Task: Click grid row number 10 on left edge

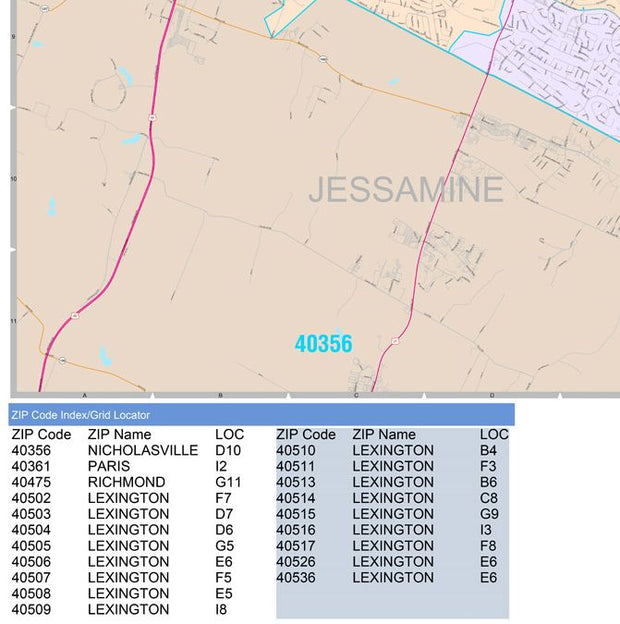Action: tap(13, 180)
